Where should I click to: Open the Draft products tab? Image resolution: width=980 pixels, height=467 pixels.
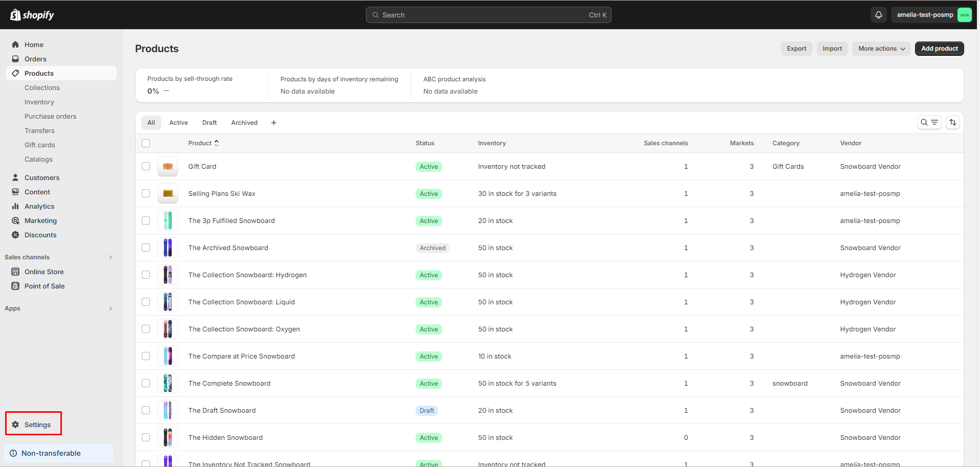coord(209,122)
